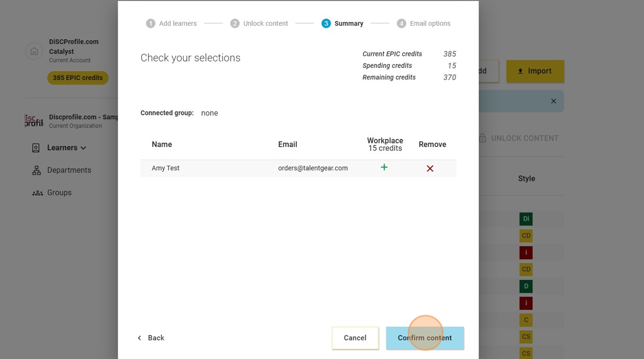Click the Remove column header
Viewport: 644px width, 359px height.
(x=433, y=145)
